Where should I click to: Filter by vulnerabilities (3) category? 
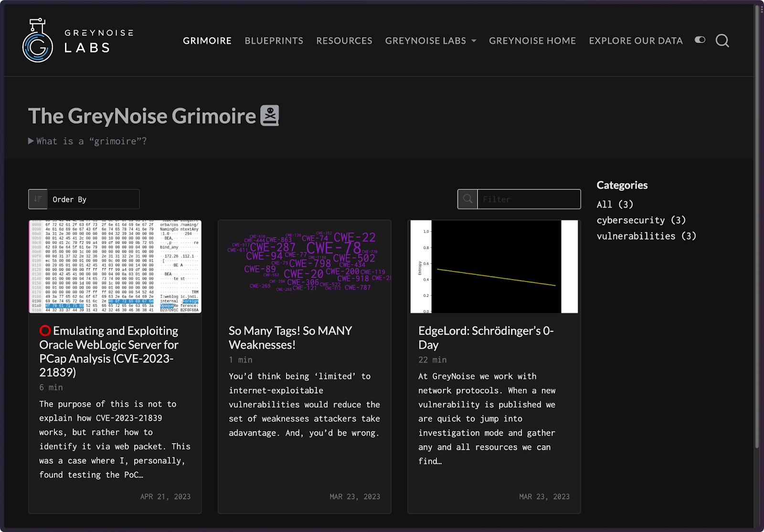click(647, 236)
